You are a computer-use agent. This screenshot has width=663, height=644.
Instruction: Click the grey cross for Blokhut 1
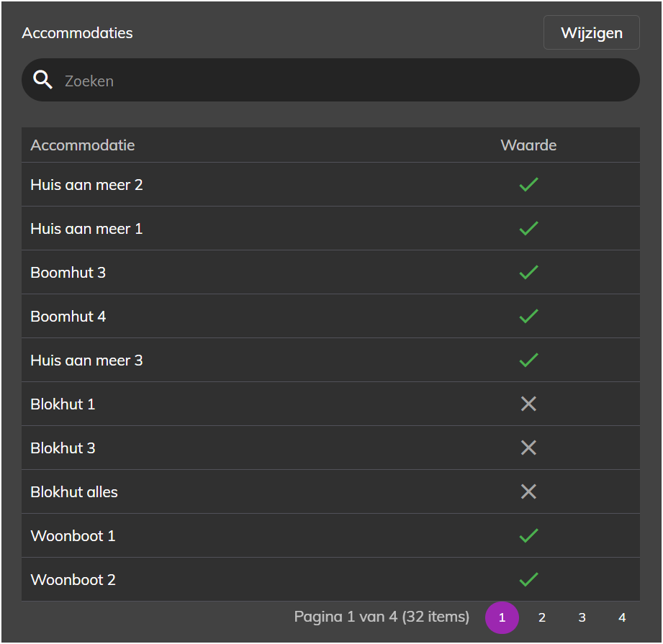[528, 404]
